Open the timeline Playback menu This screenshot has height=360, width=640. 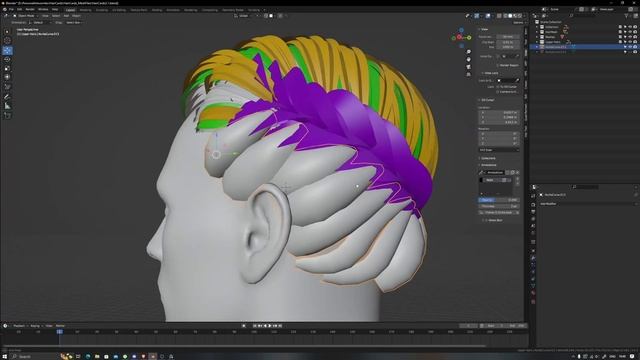coord(19,326)
